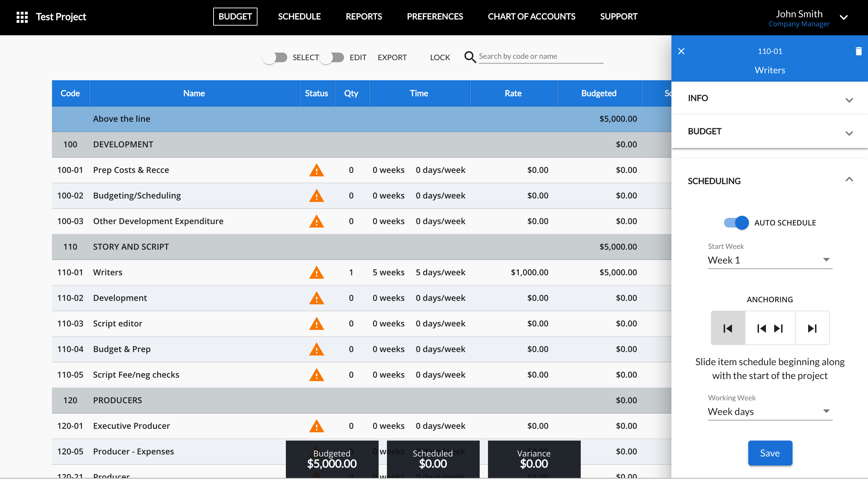
Task: Close the 110-01 Writers side panel
Action: [681, 51]
